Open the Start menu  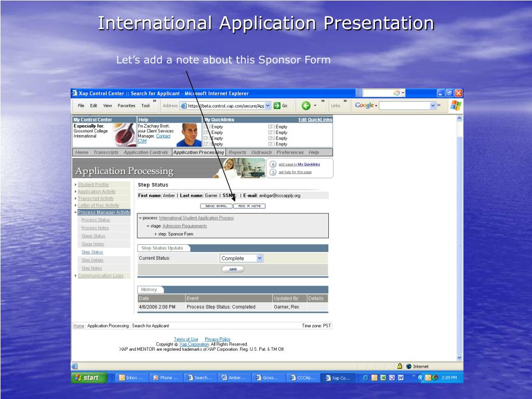[x=89, y=378]
